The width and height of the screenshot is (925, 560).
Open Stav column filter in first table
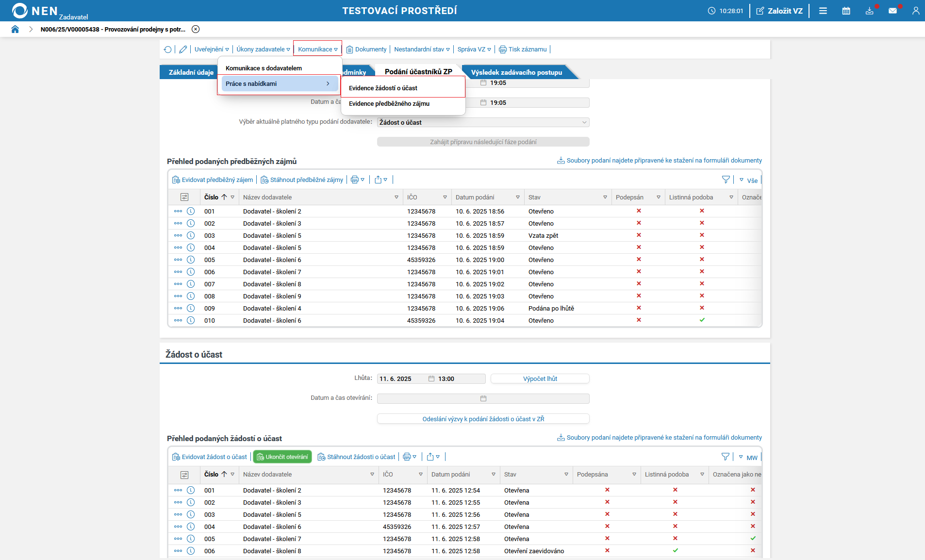(605, 198)
